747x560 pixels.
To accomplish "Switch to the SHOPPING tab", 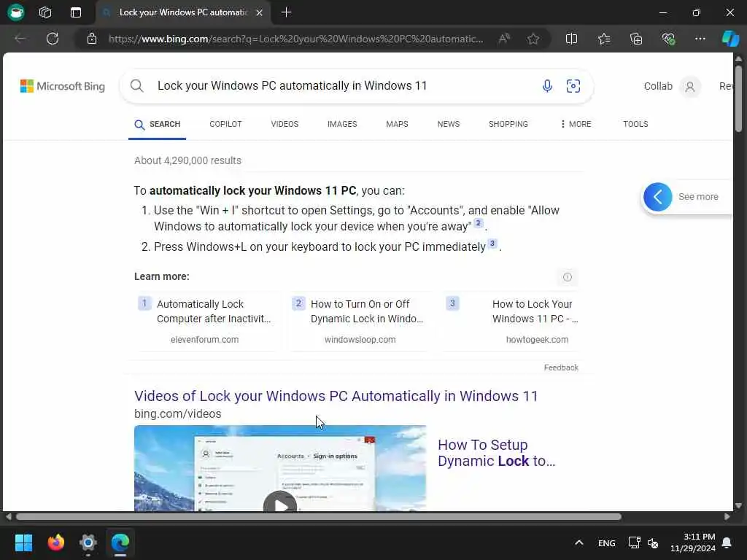I will coord(508,124).
